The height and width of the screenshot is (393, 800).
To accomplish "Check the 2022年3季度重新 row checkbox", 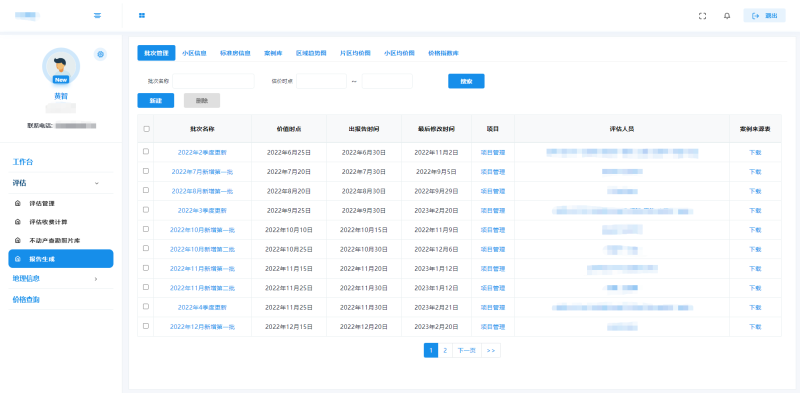I will (146, 210).
